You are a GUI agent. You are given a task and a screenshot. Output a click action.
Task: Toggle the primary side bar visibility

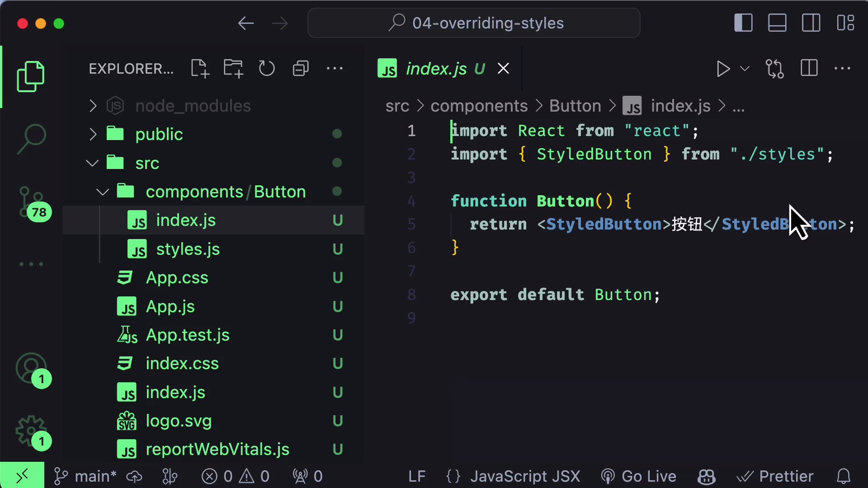pyautogui.click(x=743, y=23)
